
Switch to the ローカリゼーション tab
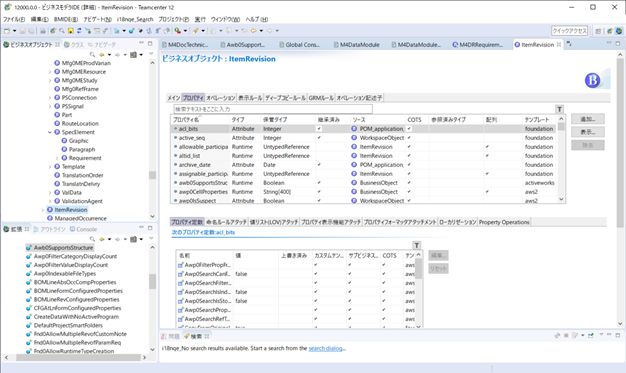click(458, 222)
